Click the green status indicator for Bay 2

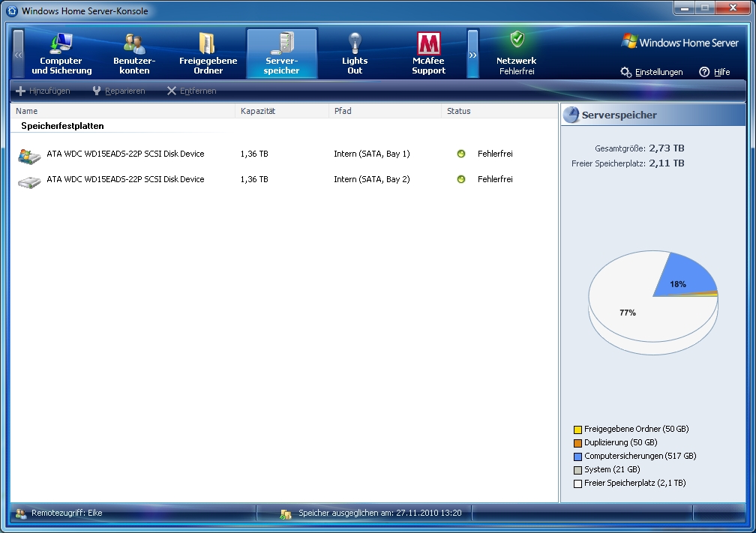461,179
